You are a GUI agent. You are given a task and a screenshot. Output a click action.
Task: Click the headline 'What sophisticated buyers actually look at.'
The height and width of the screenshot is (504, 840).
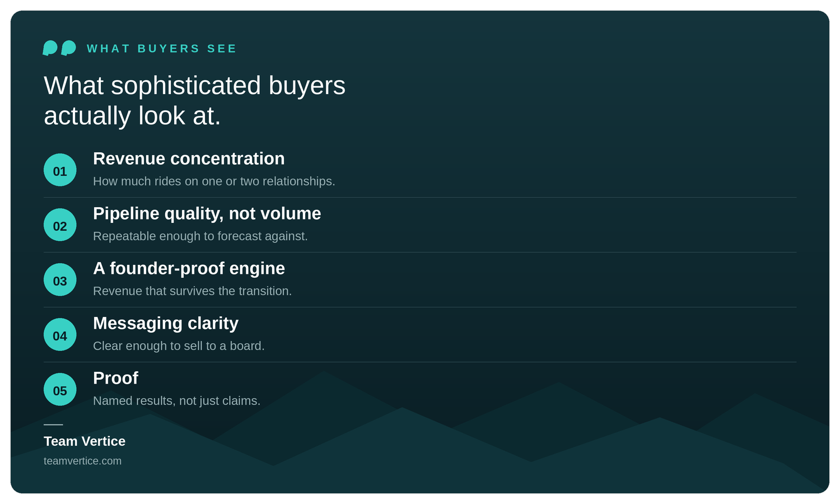pyautogui.click(x=194, y=101)
